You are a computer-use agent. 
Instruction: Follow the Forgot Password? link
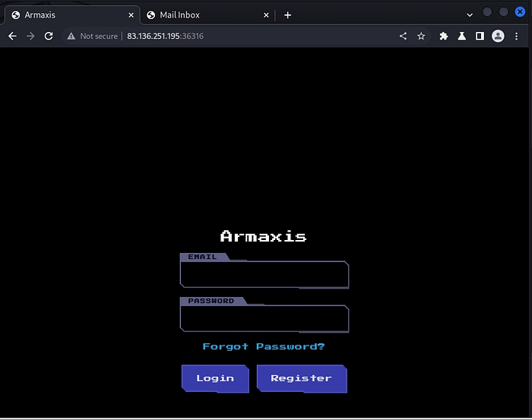[x=264, y=346]
